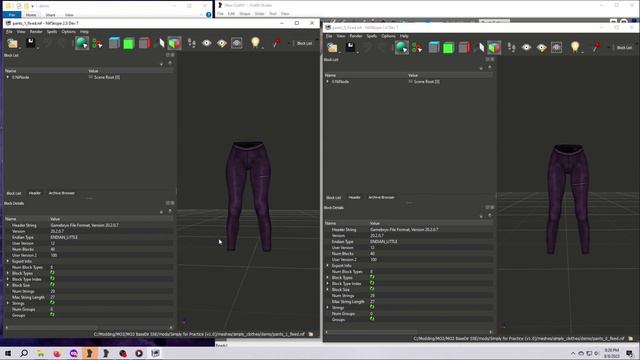This screenshot has height=360, width=640.
Task: Expand Block Types in pants_0_fixed header details
Action: coord(327,278)
